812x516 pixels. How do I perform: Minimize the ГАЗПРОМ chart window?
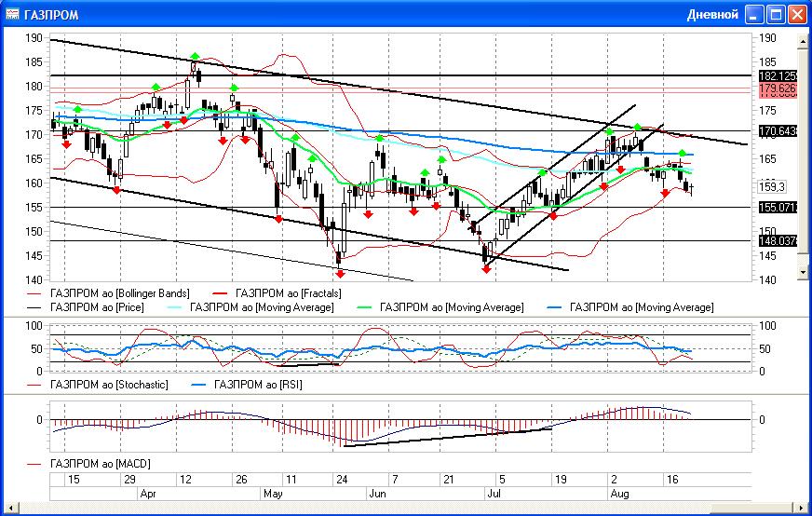click(x=754, y=15)
